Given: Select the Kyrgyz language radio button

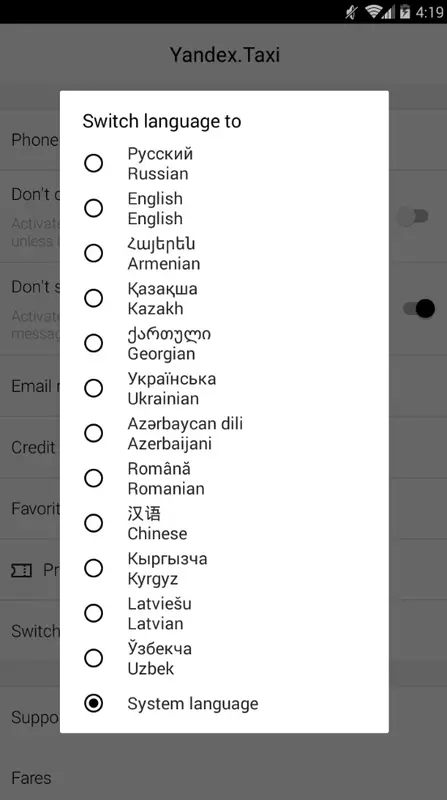Looking at the screenshot, I should click(93, 568).
